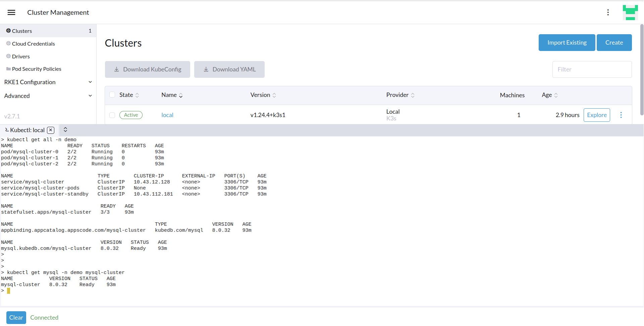Image resolution: width=644 pixels, height=326 pixels.
Task: Expand the Advanced sidebar section
Action: (x=48, y=96)
